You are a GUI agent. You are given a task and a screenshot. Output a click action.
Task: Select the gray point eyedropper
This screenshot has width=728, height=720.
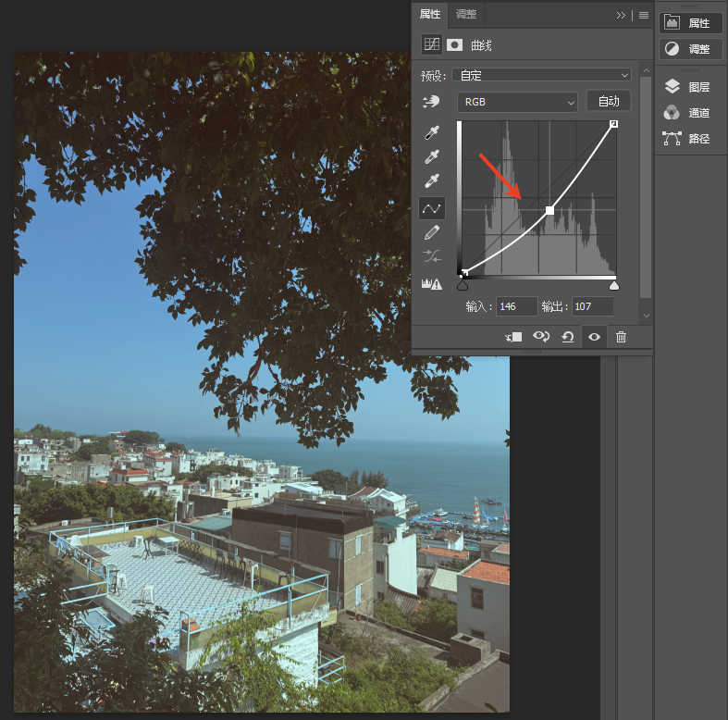pyautogui.click(x=432, y=157)
